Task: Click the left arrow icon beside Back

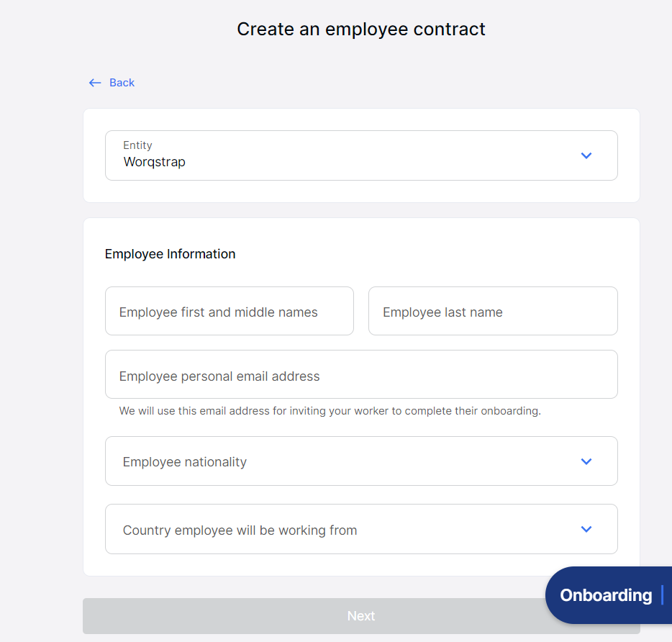Action: [x=94, y=83]
